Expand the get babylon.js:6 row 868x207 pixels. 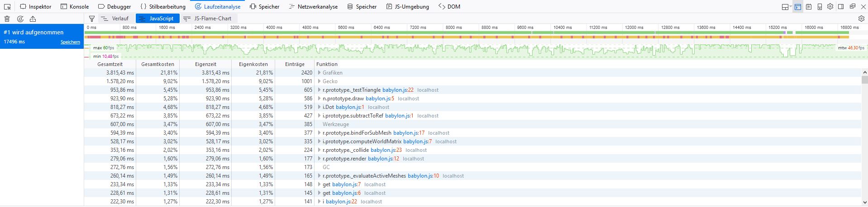[x=319, y=193]
